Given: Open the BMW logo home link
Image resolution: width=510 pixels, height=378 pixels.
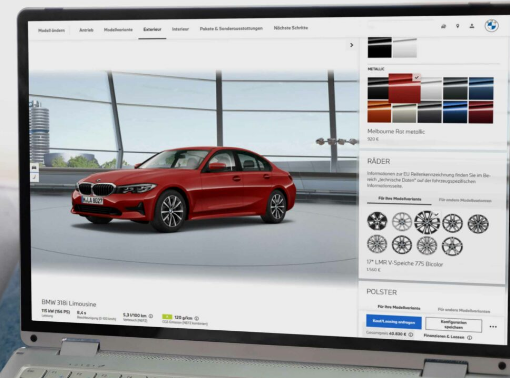Looking at the screenshot, I should [491, 26].
